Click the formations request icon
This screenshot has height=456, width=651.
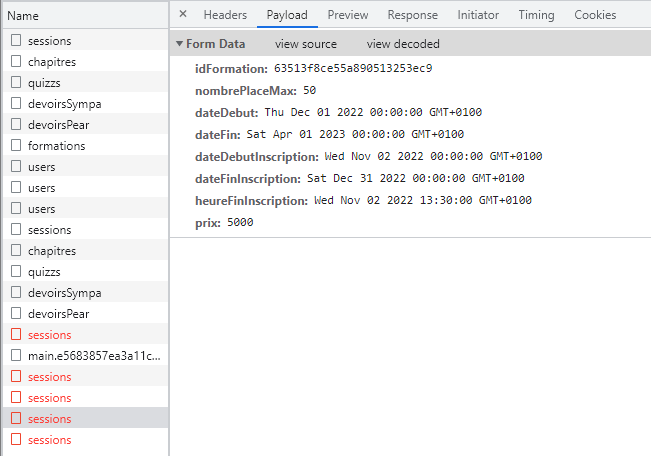coord(16,146)
